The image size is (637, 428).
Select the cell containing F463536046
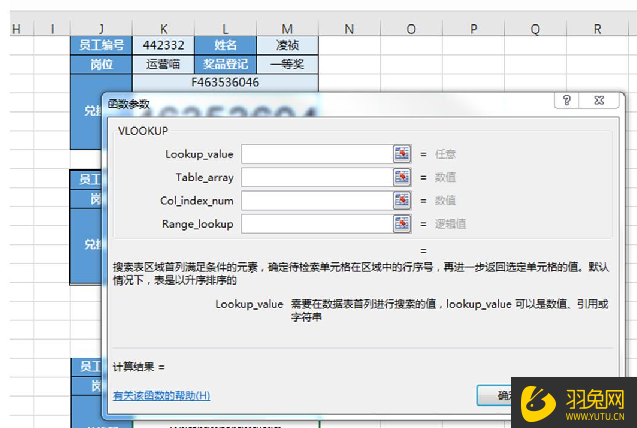pos(225,82)
